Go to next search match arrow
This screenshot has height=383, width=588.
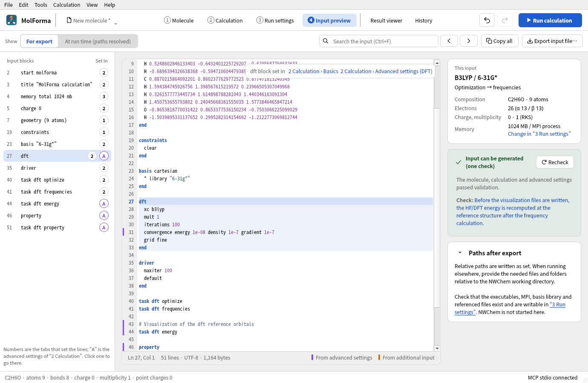click(x=469, y=41)
